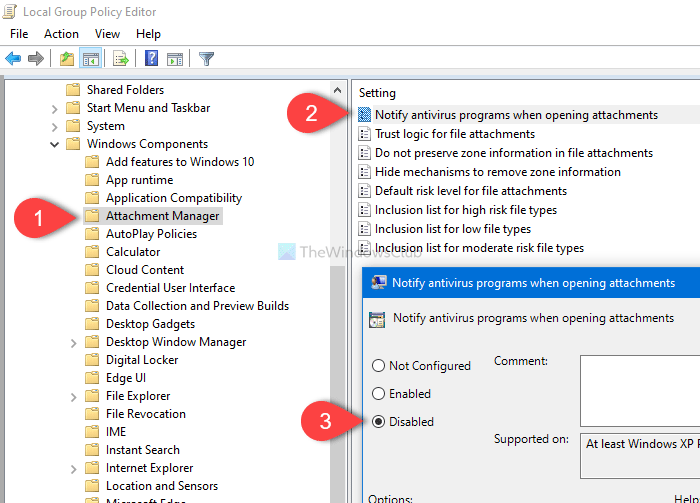Select Inclusion list for low file types
Screen dimensions: 700x503
[453, 229]
